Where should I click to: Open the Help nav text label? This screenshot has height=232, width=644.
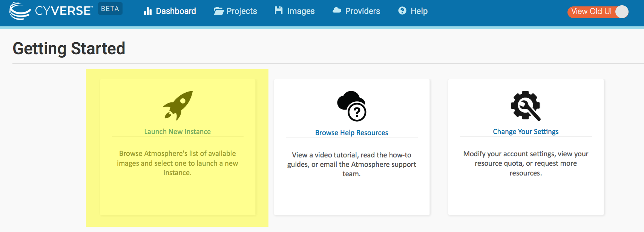coord(419,11)
